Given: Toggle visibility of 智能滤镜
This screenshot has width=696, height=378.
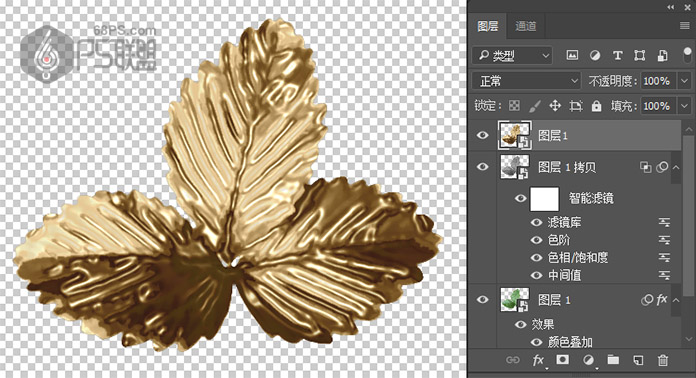Looking at the screenshot, I should (x=520, y=198).
